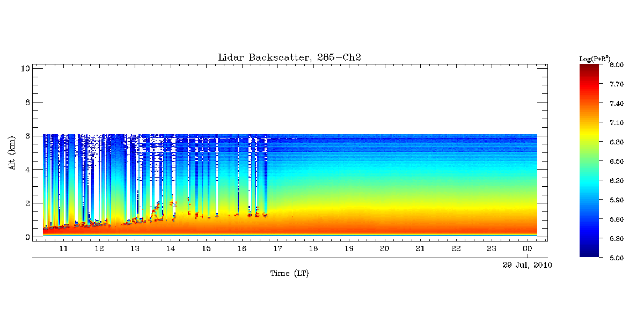Click the colorbar value 7.70
Viewport: 644px width, 322px height.
[x=617, y=84]
